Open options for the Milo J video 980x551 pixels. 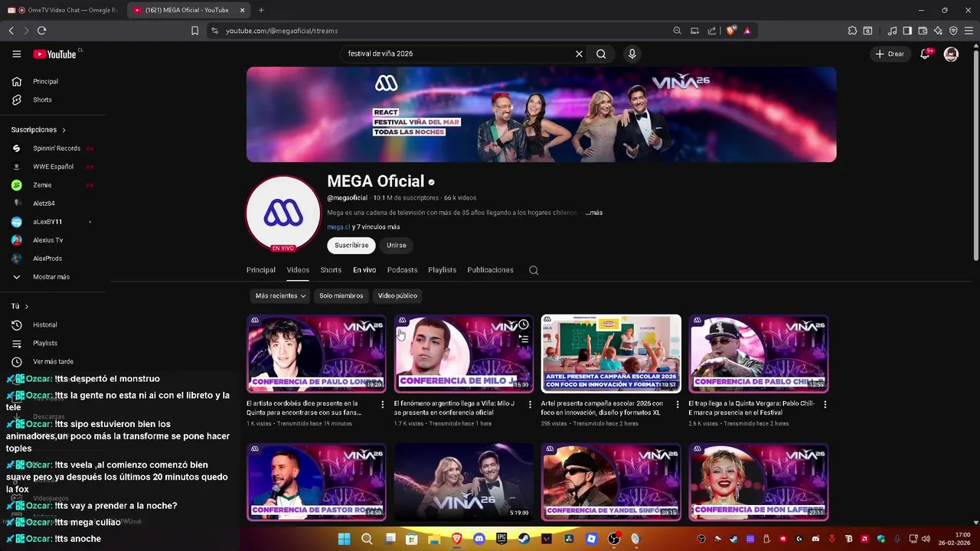(530, 404)
